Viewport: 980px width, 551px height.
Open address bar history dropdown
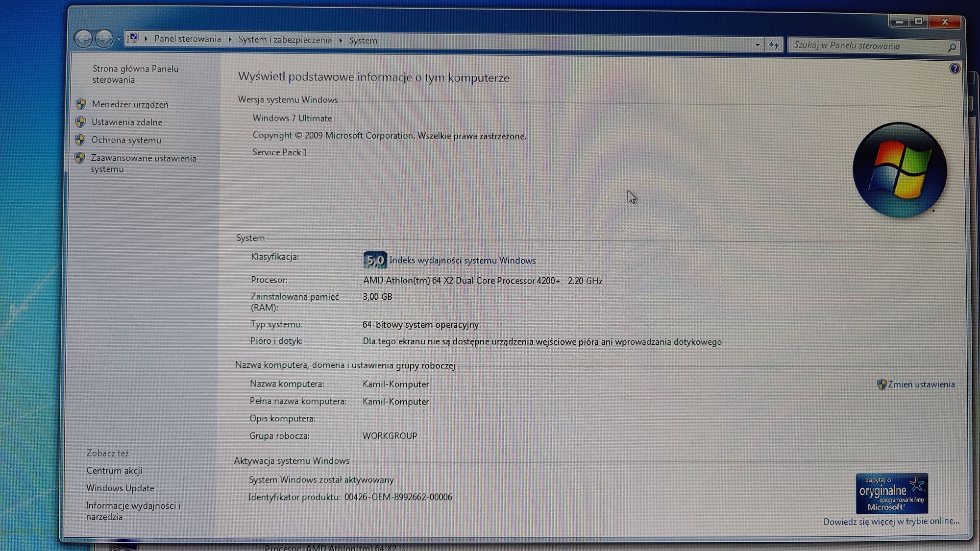758,45
